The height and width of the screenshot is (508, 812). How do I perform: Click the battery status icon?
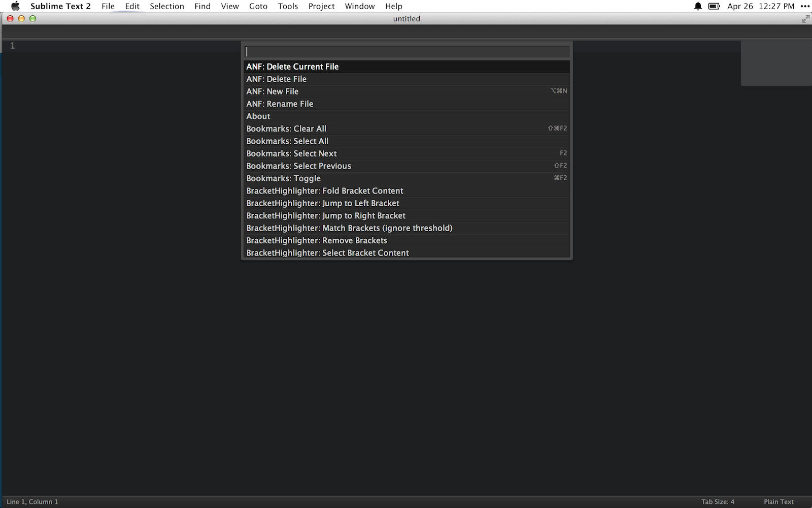pyautogui.click(x=714, y=6)
